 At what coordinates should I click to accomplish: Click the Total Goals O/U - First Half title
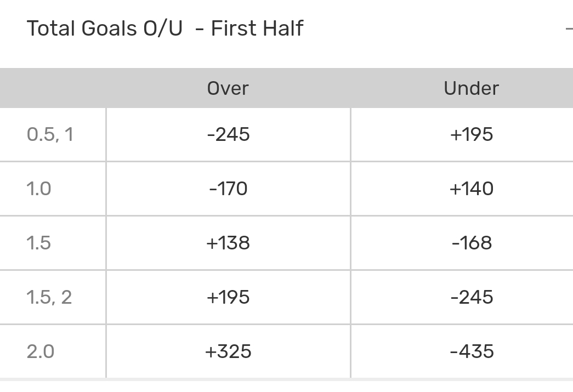tap(165, 29)
